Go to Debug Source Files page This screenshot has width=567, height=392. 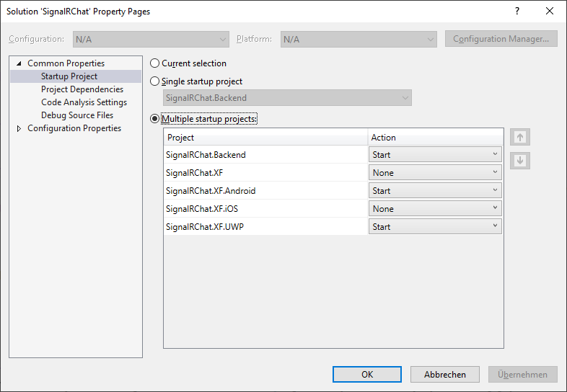pyautogui.click(x=76, y=115)
